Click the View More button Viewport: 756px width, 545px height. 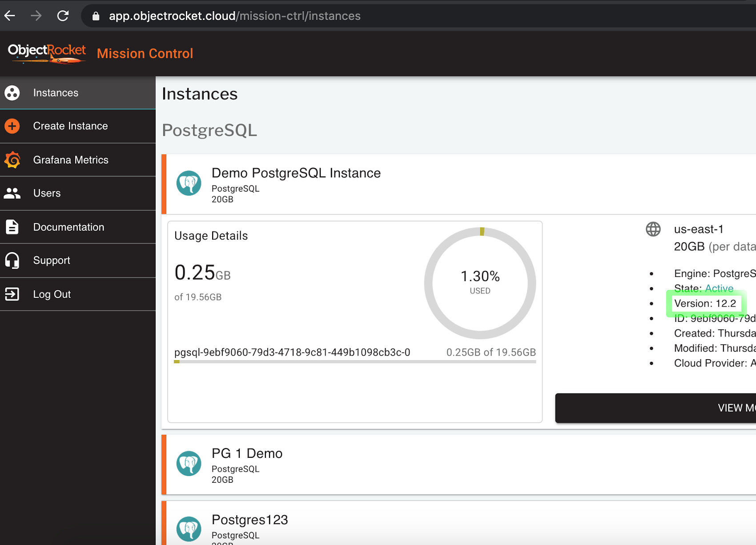click(656, 408)
